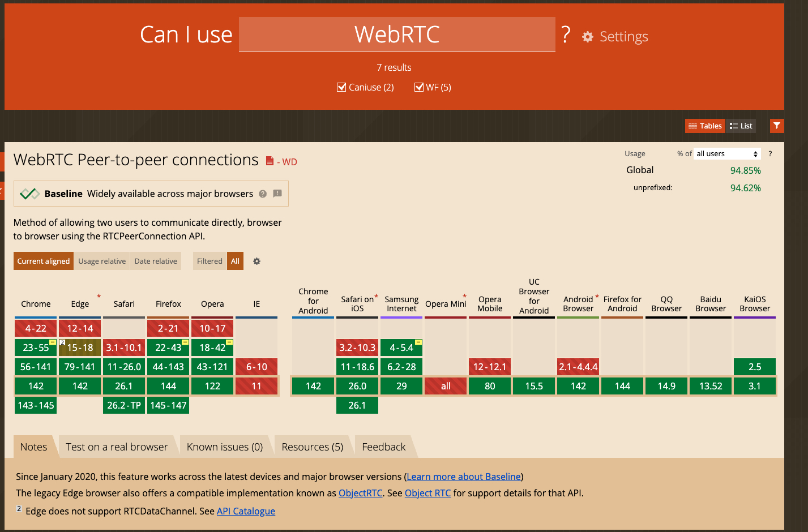Image resolution: width=808 pixels, height=532 pixels.
Task: Click UC Browser 15.5 cell
Action: 534,386
